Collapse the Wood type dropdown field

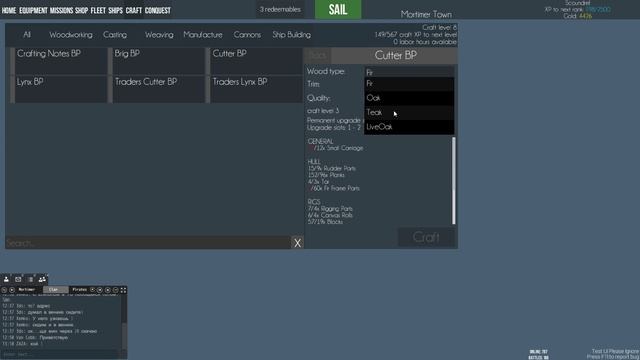(409, 72)
